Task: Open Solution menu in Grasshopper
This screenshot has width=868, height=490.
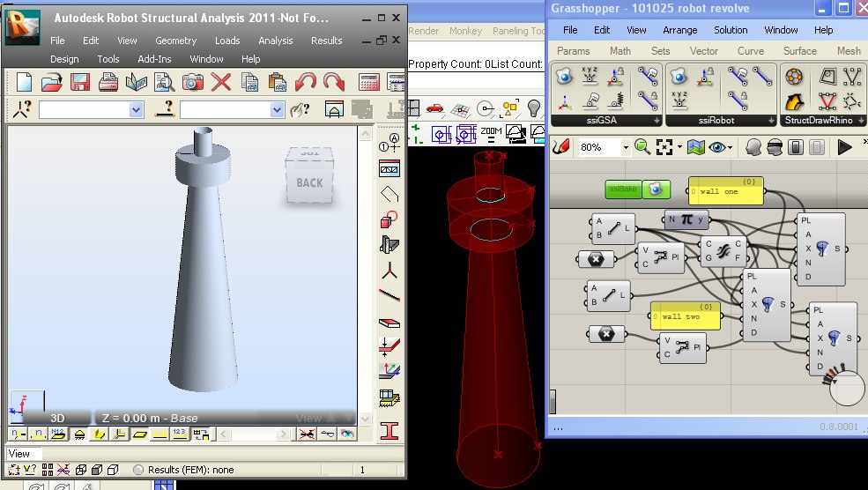Action: 731,30
